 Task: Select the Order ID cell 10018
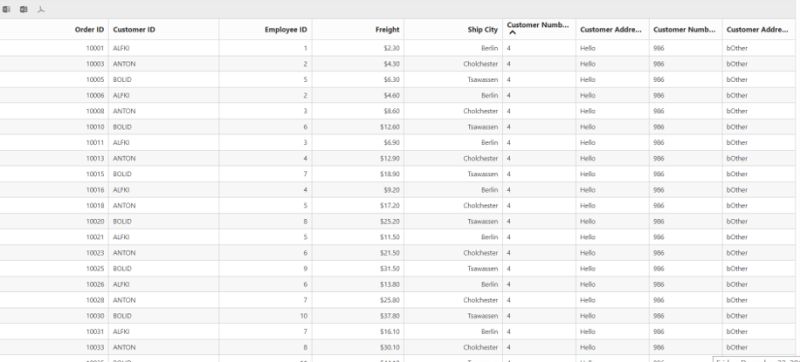pyautogui.click(x=94, y=205)
